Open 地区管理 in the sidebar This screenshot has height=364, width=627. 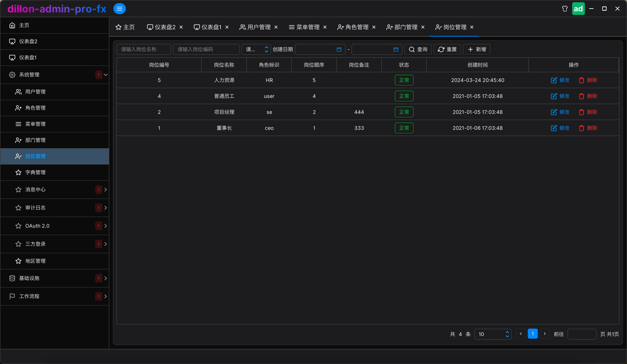(x=55, y=261)
